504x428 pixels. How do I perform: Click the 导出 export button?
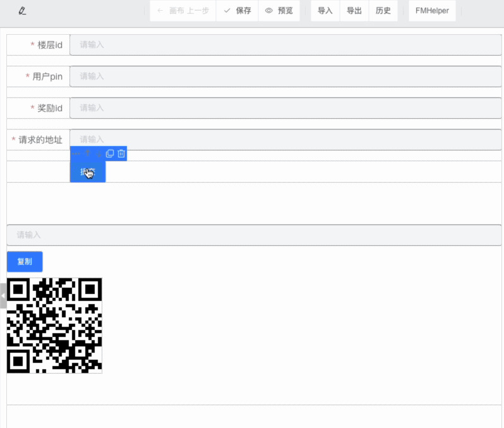[354, 11]
